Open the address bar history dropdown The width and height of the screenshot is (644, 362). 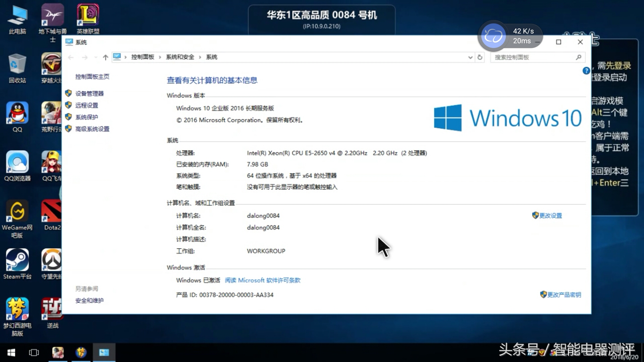(x=470, y=57)
